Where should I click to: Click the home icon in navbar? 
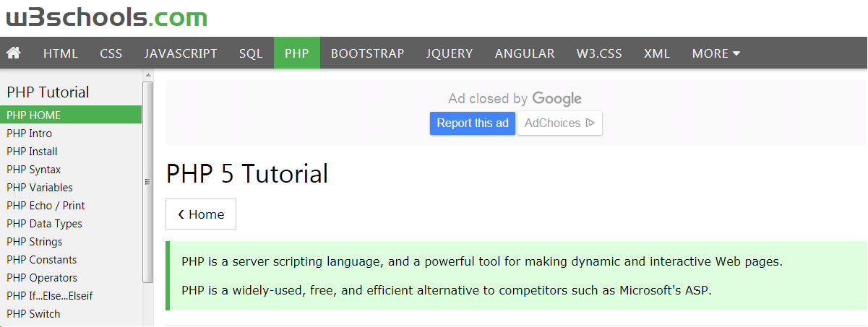pyautogui.click(x=13, y=53)
